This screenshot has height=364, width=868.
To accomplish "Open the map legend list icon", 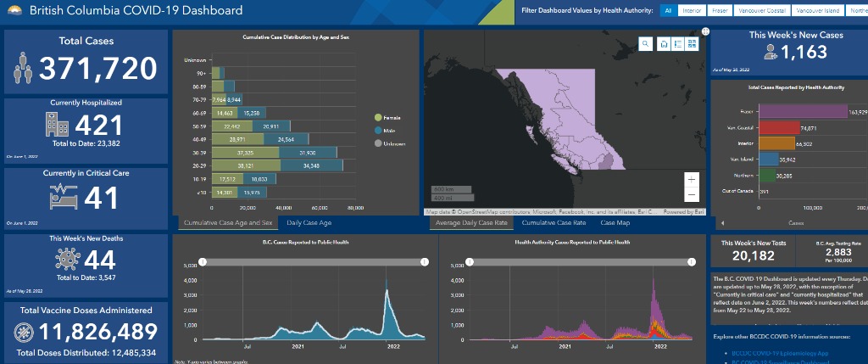I will (679, 44).
